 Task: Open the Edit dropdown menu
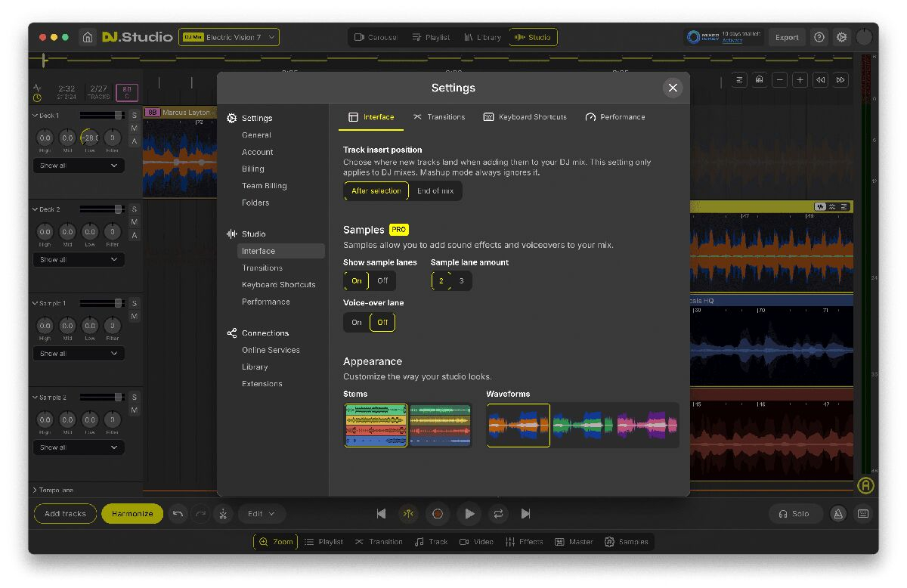[262, 514]
